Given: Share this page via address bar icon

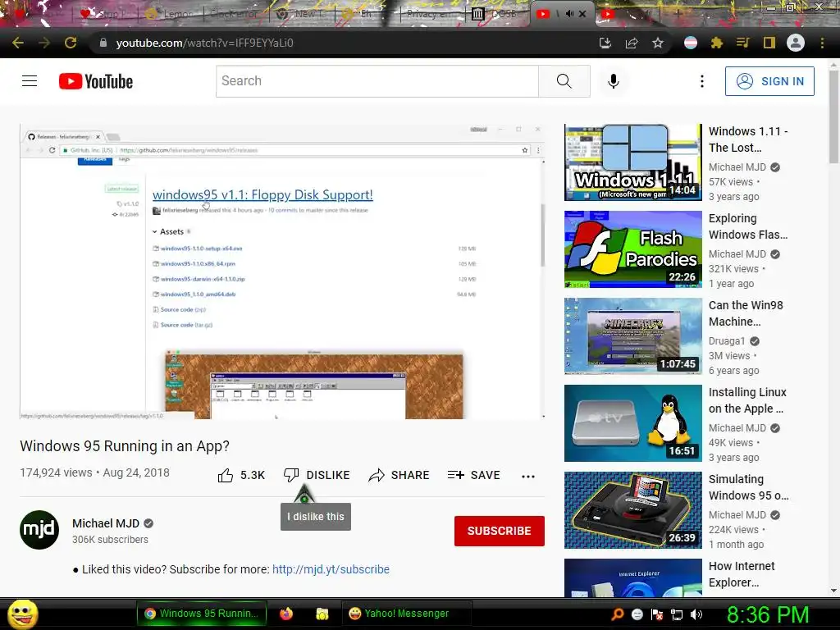Looking at the screenshot, I should point(632,43).
